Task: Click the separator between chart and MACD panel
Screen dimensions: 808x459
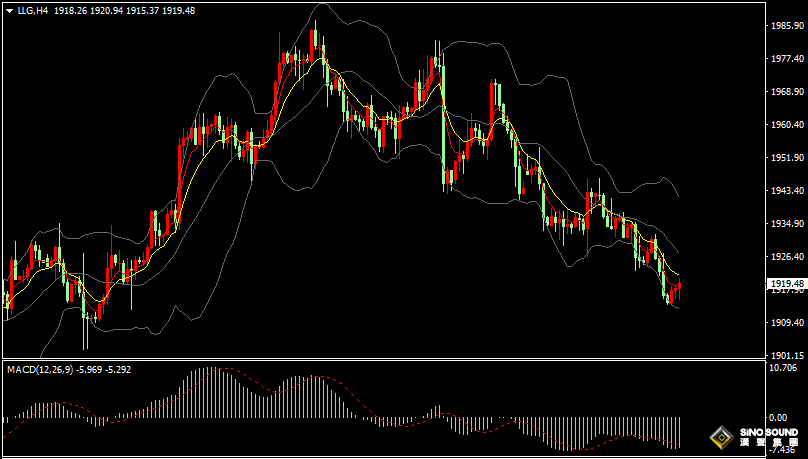Action: click(x=380, y=360)
